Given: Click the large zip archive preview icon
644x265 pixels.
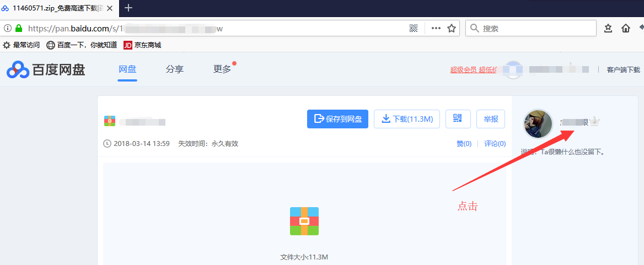Looking at the screenshot, I should (x=304, y=221).
